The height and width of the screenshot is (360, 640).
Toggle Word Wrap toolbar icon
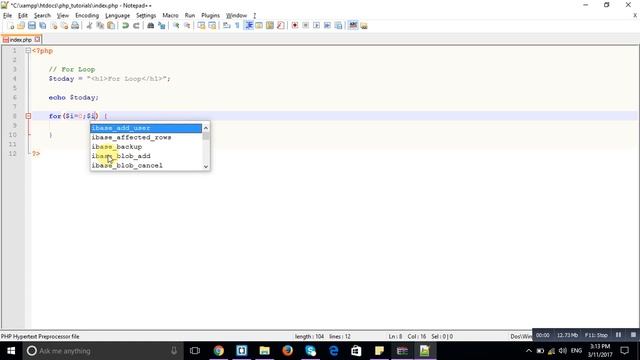(227, 26)
